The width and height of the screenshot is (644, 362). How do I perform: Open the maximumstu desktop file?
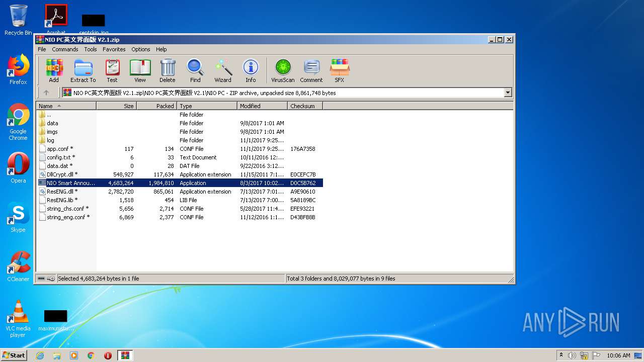56,321
